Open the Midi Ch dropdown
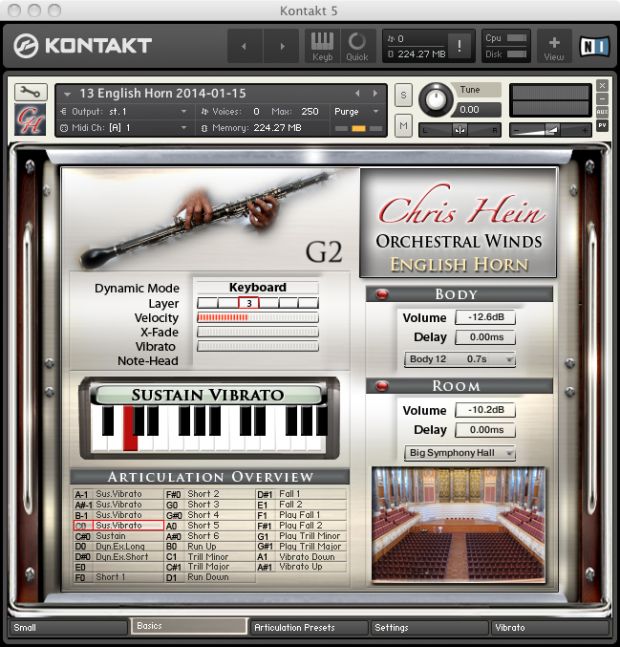The width and height of the screenshot is (620, 647). tap(124, 128)
